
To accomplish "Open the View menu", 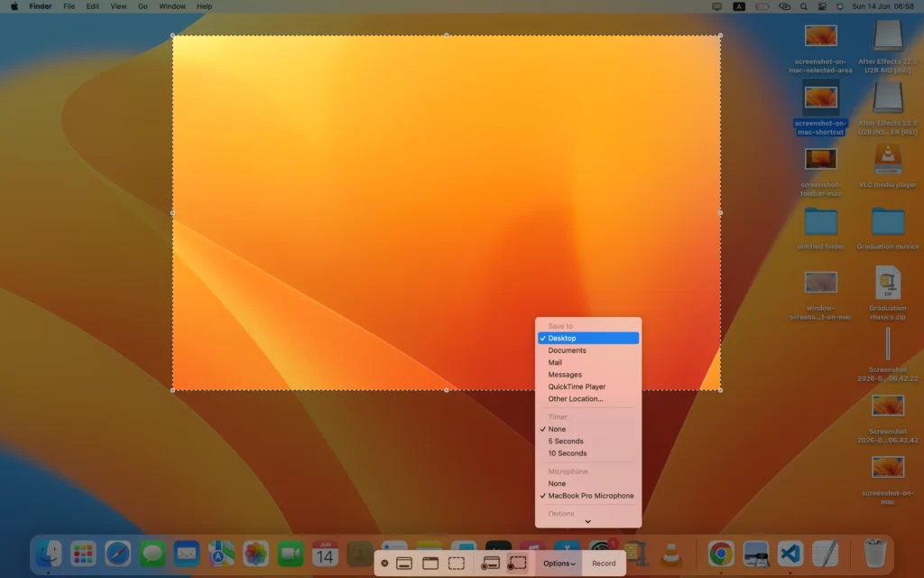I will pos(118,6).
